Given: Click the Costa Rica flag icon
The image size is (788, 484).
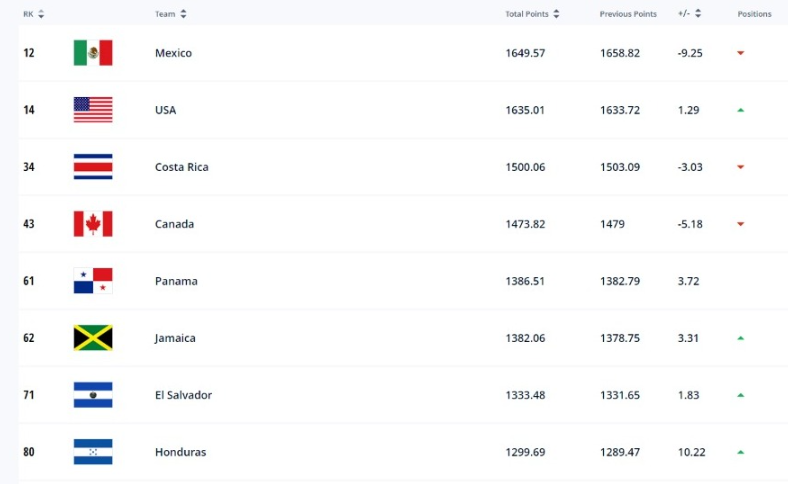Looking at the screenshot, I should [x=93, y=167].
